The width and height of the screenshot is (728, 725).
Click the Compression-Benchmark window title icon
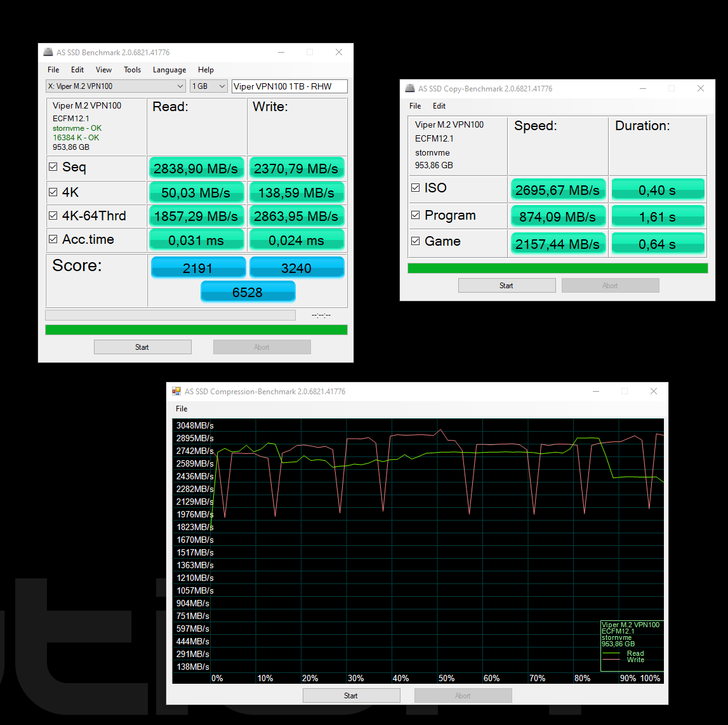point(176,391)
